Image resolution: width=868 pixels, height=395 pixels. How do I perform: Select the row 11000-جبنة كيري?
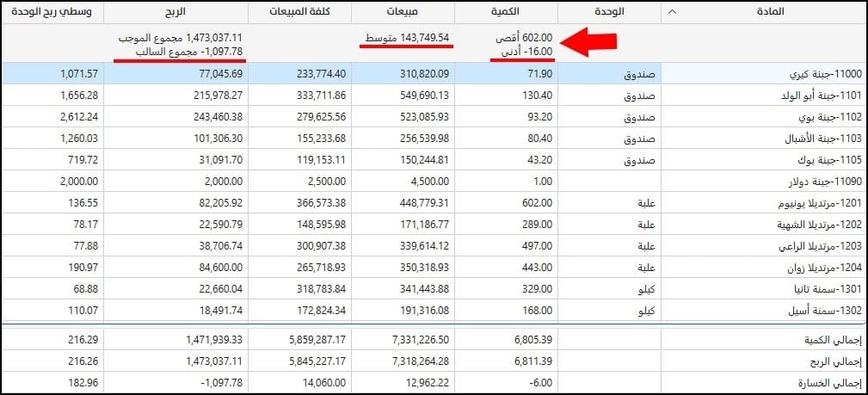coord(434,74)
